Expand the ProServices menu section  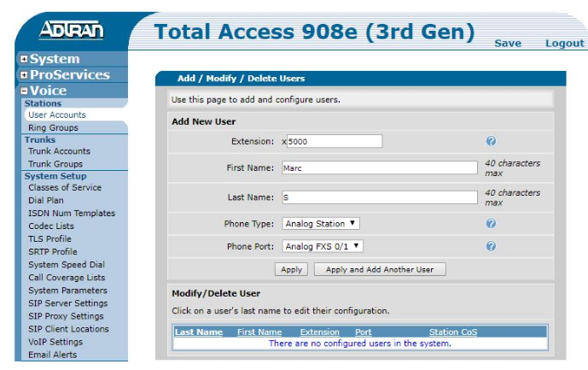click(x=24, y=74)
